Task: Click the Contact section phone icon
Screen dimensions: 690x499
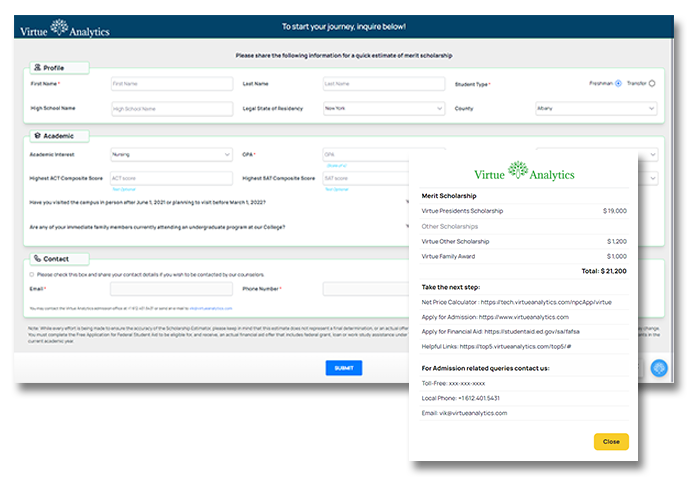Action: 37,259
